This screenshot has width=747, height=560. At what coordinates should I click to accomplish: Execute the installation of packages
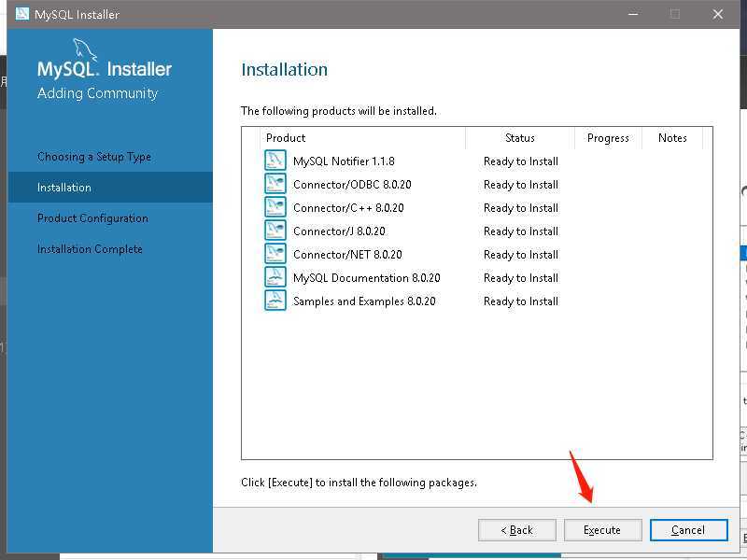(602, 530)
